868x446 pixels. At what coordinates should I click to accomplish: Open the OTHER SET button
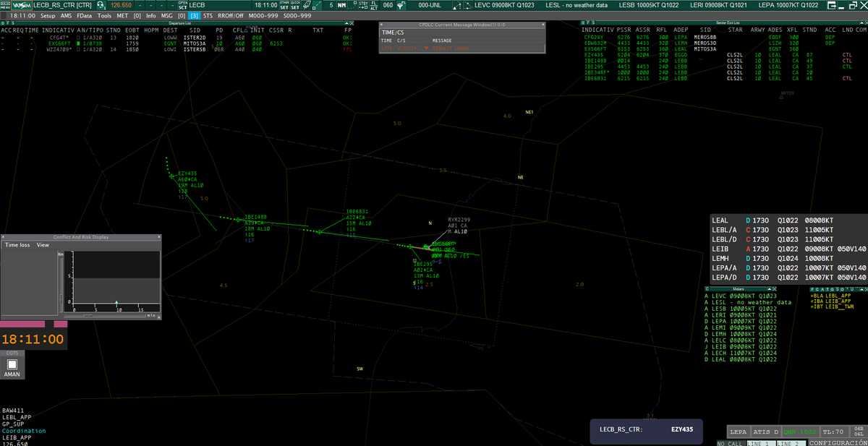286,5
